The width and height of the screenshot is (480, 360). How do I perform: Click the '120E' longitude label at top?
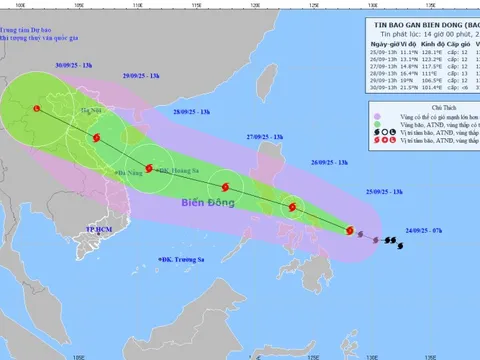tap(255, 5)
